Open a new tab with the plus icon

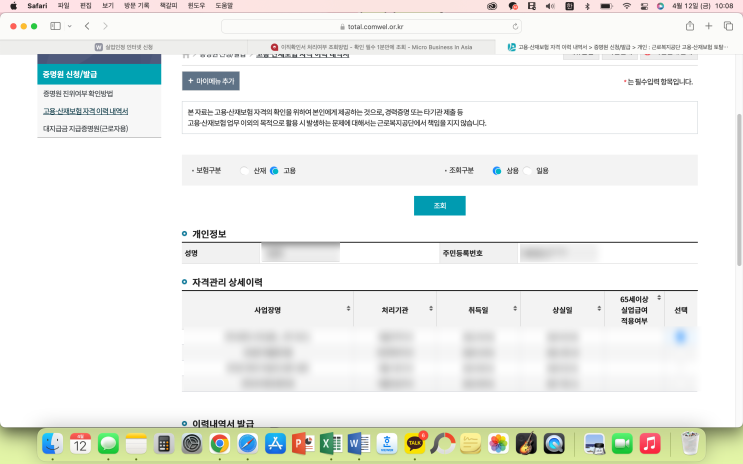point(708,26)
